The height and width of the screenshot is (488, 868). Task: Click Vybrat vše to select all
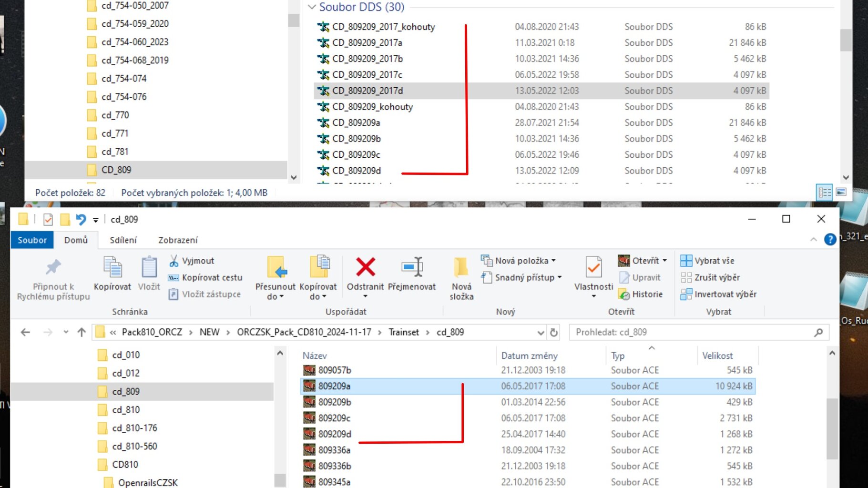(708, 261)
